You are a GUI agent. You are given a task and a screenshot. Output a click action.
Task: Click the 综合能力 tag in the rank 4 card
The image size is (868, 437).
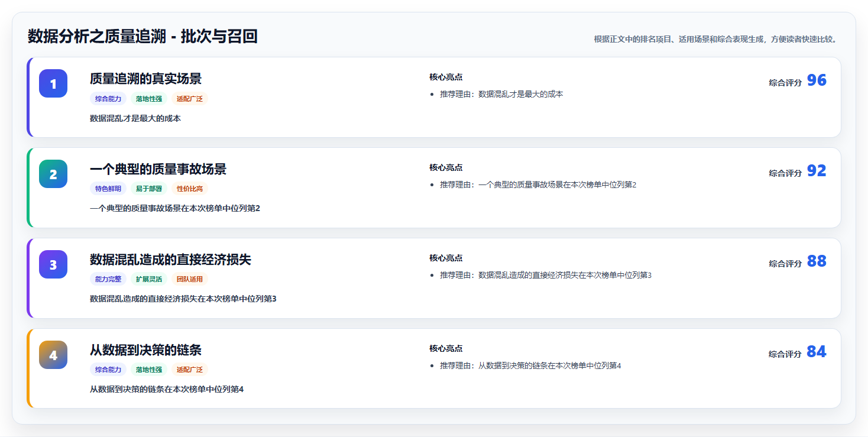click(x=108, y=370)
